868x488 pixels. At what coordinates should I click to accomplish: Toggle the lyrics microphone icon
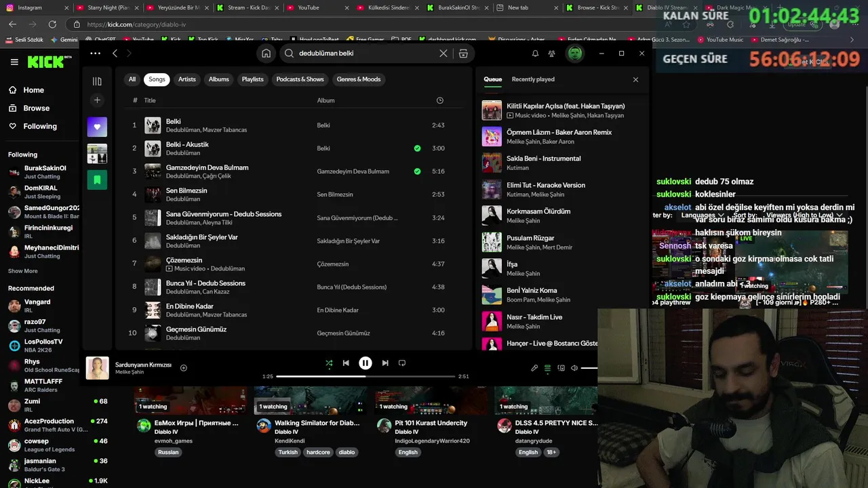(534, 368)
